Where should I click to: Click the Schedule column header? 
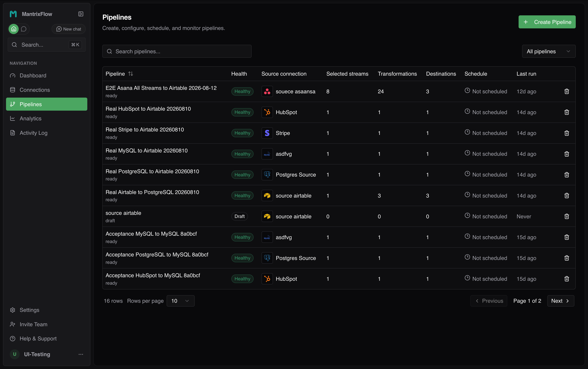(x=475, y=74)
